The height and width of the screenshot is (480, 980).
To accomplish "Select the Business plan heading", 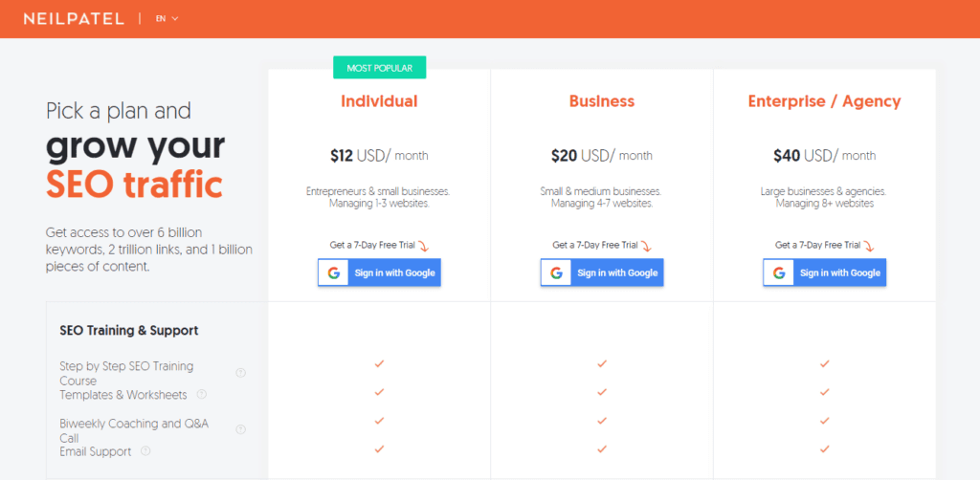I will coord(602,101).
